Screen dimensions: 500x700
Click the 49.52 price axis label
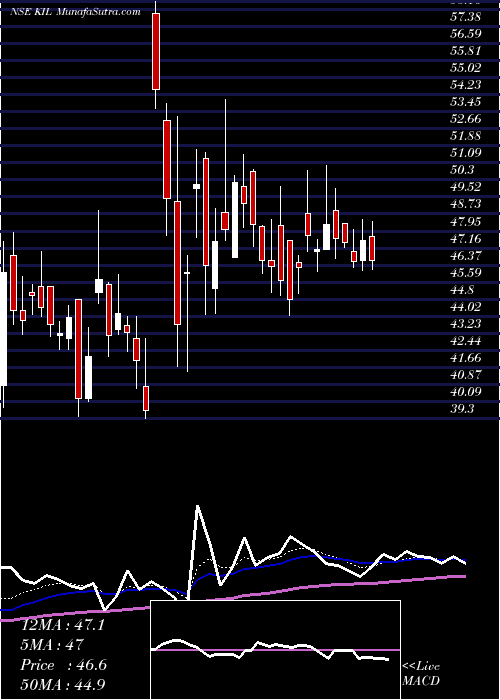(x=466, y=187)
